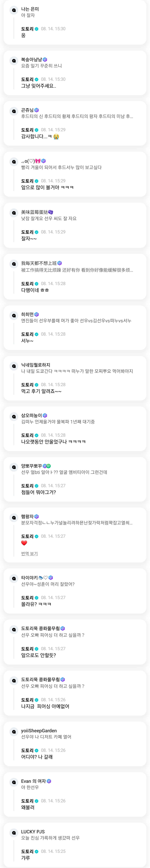
Task: Click the green badge beside 양뽀꾸뽀꾸
Action: (49, 466)
